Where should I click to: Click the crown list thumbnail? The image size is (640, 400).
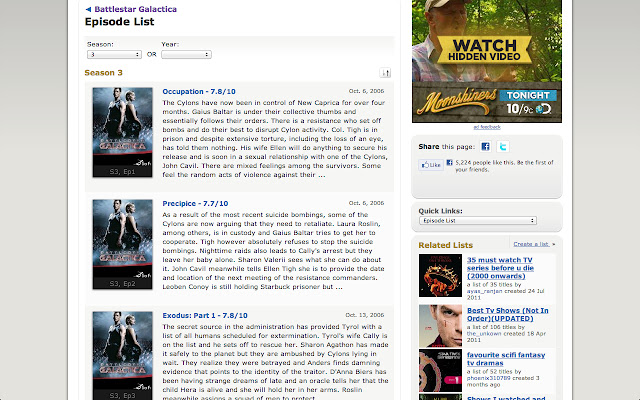[440, 276]
